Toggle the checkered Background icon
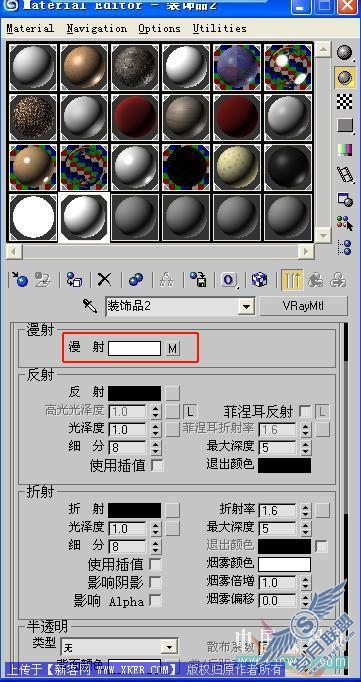The image size is (361, 682). tap(345, 102)
